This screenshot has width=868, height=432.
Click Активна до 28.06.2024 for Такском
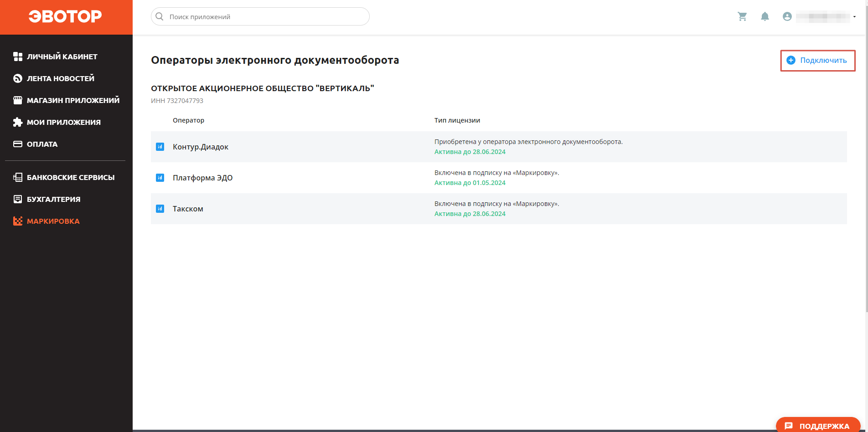point(470,214)
